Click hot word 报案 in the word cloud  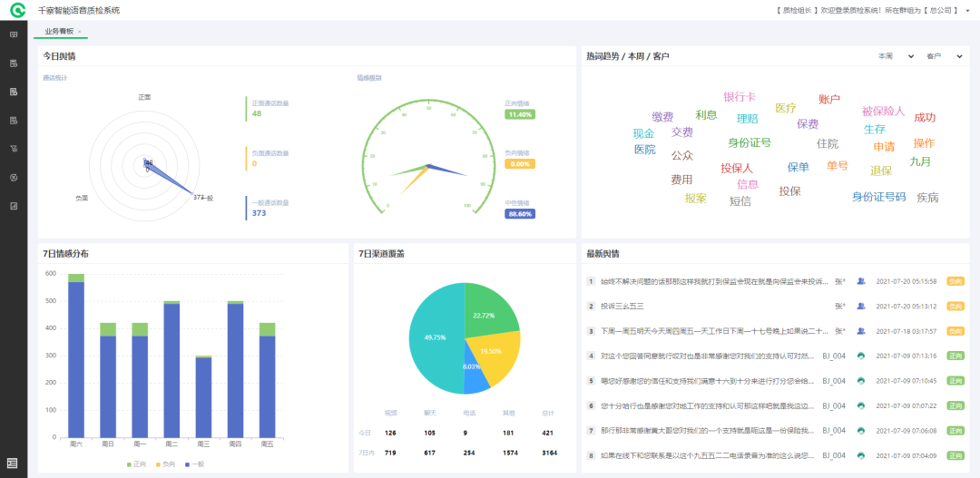tap(696, 199)
